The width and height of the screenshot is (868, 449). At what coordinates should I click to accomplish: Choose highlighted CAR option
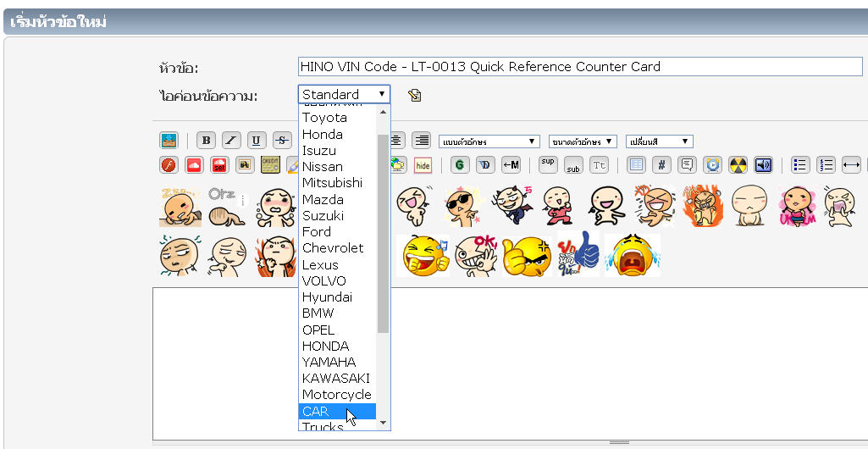pos(338,412)
